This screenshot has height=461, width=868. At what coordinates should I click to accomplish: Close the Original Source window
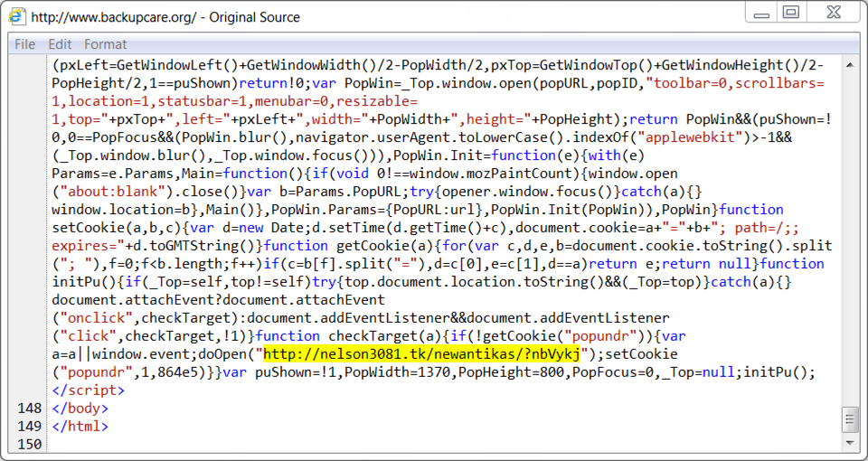[x=834, y=12]
